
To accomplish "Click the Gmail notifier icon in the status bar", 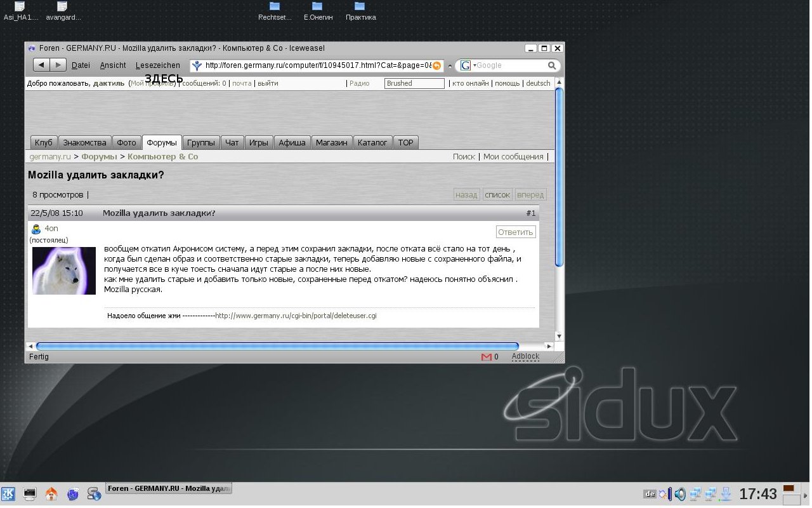I will 487,357.
